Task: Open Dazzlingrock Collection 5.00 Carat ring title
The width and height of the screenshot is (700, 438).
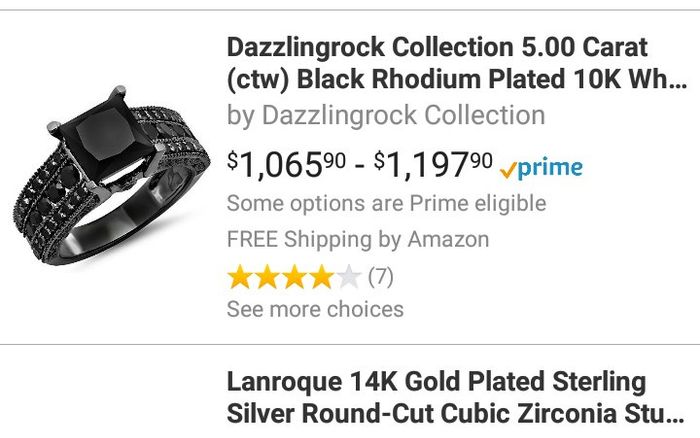Action: 437,47
